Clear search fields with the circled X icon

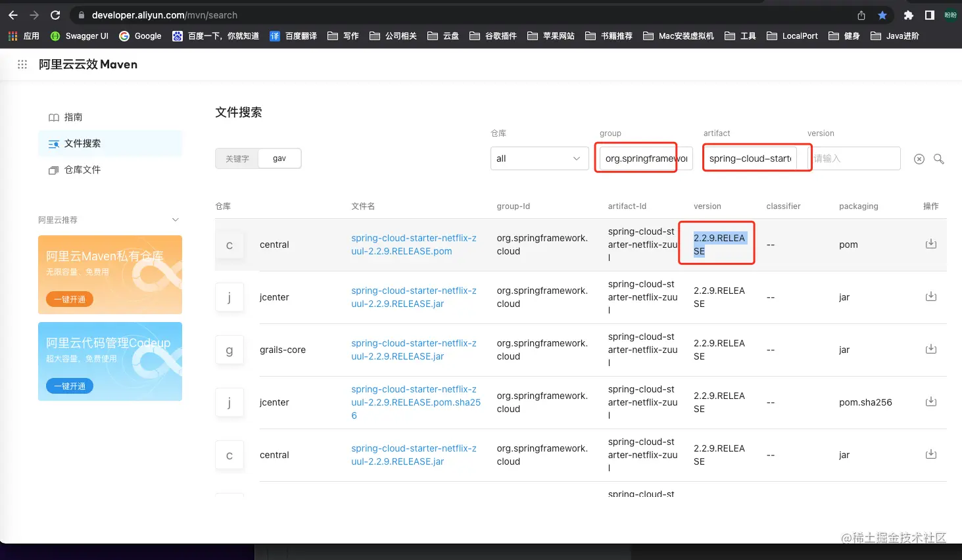919,159
